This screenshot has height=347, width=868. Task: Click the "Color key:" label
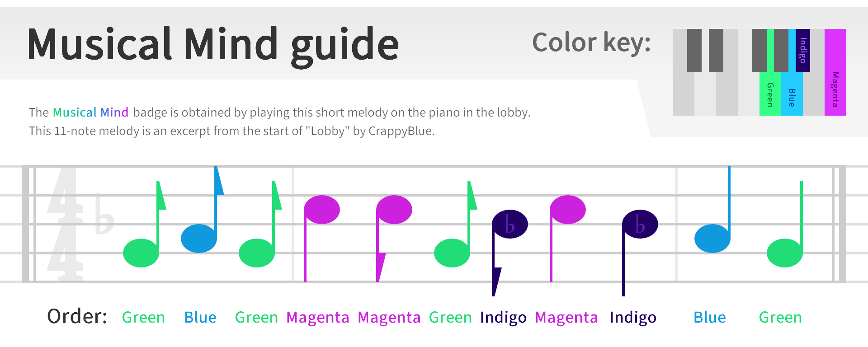[x=591, y=42]
